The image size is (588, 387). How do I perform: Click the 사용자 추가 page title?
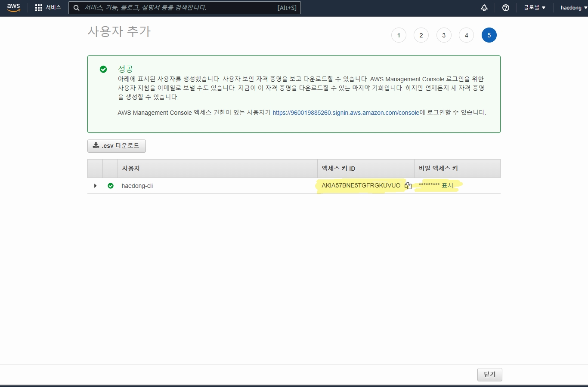point(119,31)
